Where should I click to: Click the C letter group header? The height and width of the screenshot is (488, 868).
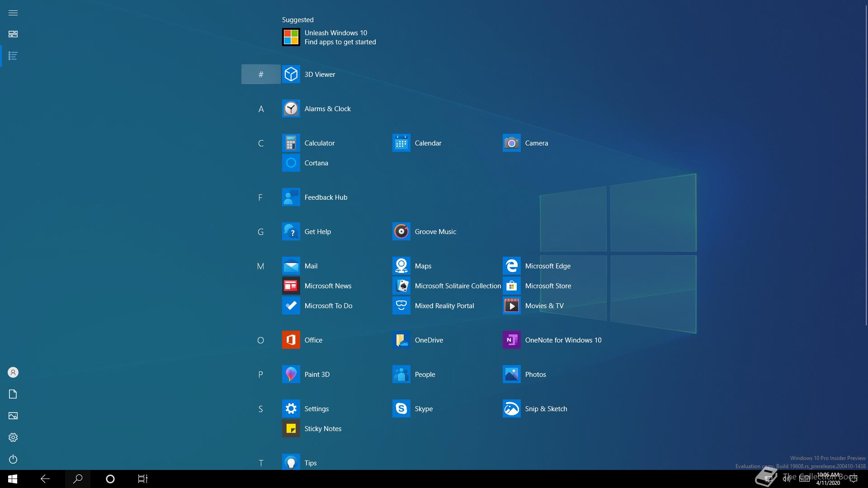coord(261,143)
